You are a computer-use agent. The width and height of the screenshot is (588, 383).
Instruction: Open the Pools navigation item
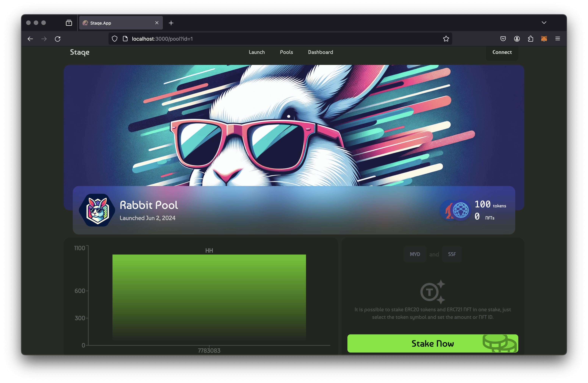click(x=286, y=52)
